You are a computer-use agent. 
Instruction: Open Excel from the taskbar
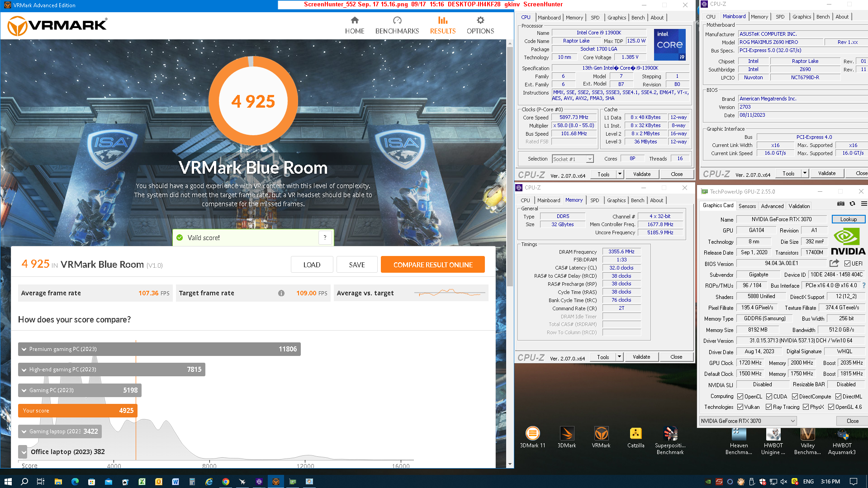pyautogui.click(x=142, y=481)
